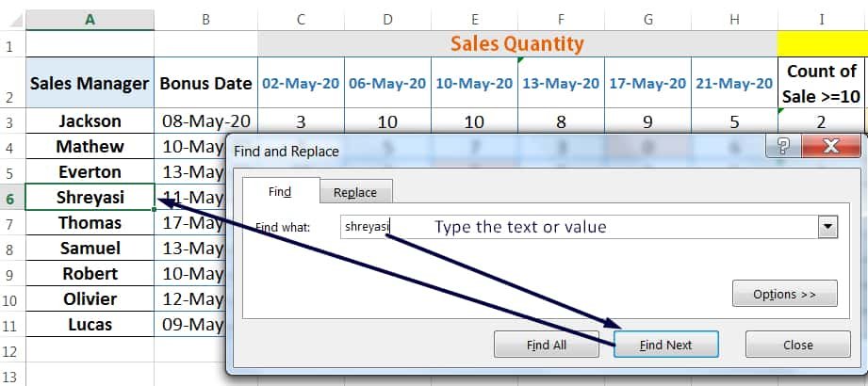This screenshot has height=386, width=868.
Task: Switch to the Replace tab
Action: tap(355, 192)
